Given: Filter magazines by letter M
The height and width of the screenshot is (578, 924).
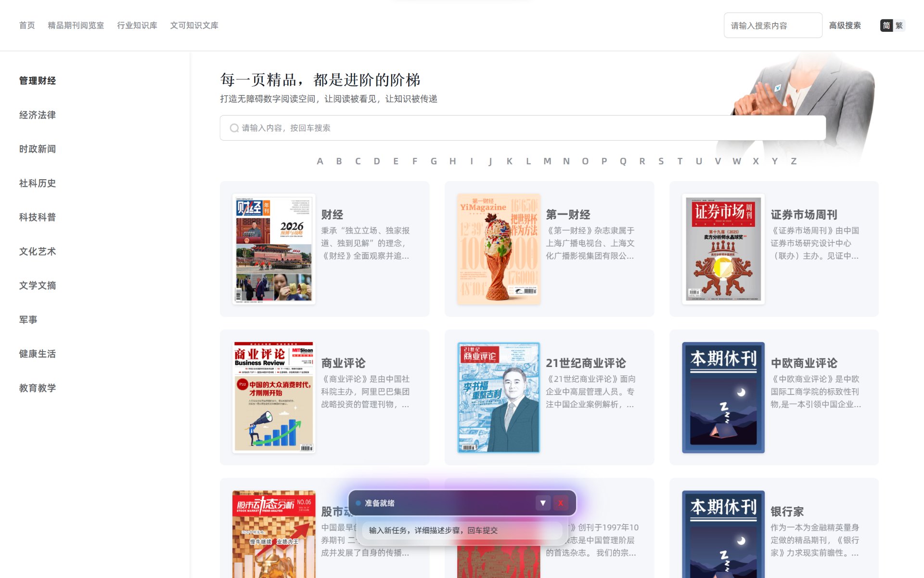Looking at the screenshot, I should coord(547,161).
